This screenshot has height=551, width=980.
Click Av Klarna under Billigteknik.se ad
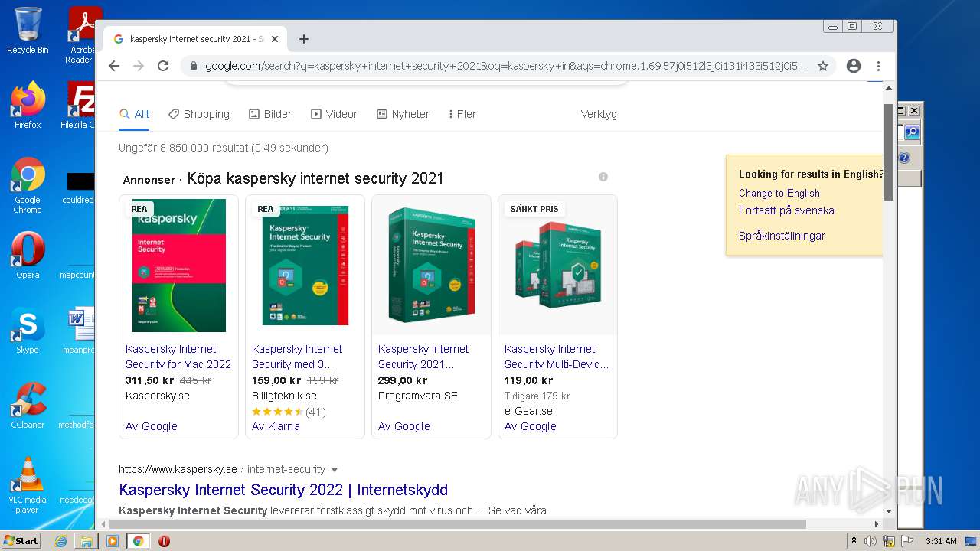pyautogui.click(x=276, y=426)
